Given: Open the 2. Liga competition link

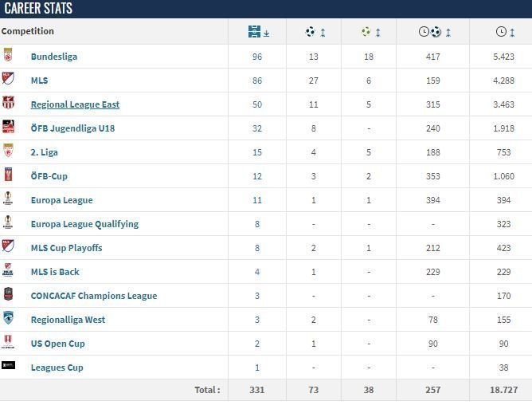Looking at the screenshot, I should [x=44, y=152].
